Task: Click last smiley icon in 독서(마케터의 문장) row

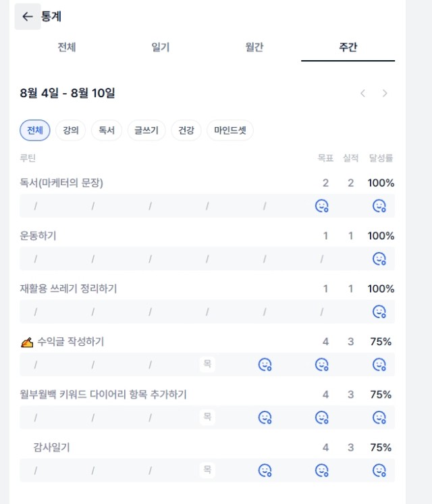Action: 379,205
